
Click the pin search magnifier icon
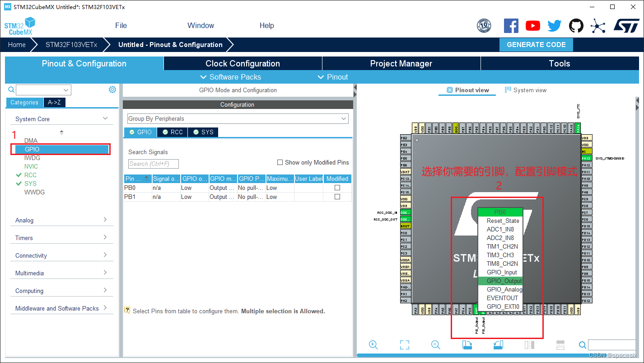click(583, 345)
